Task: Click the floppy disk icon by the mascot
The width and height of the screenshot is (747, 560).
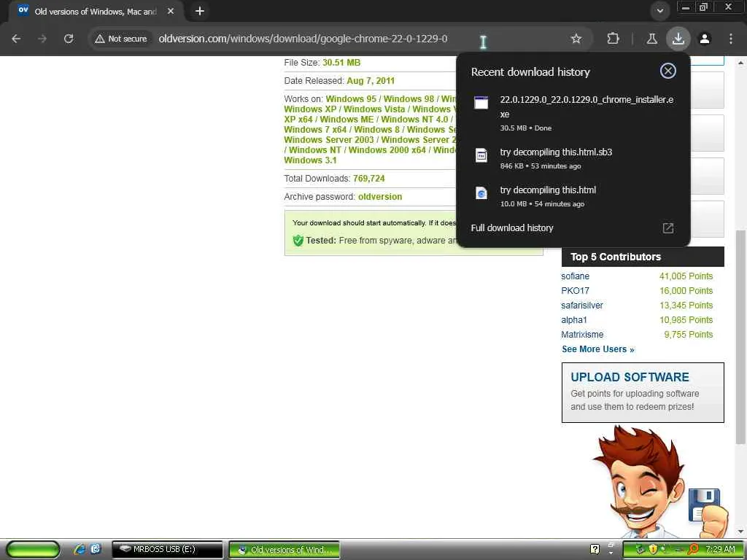Action: 704,505
